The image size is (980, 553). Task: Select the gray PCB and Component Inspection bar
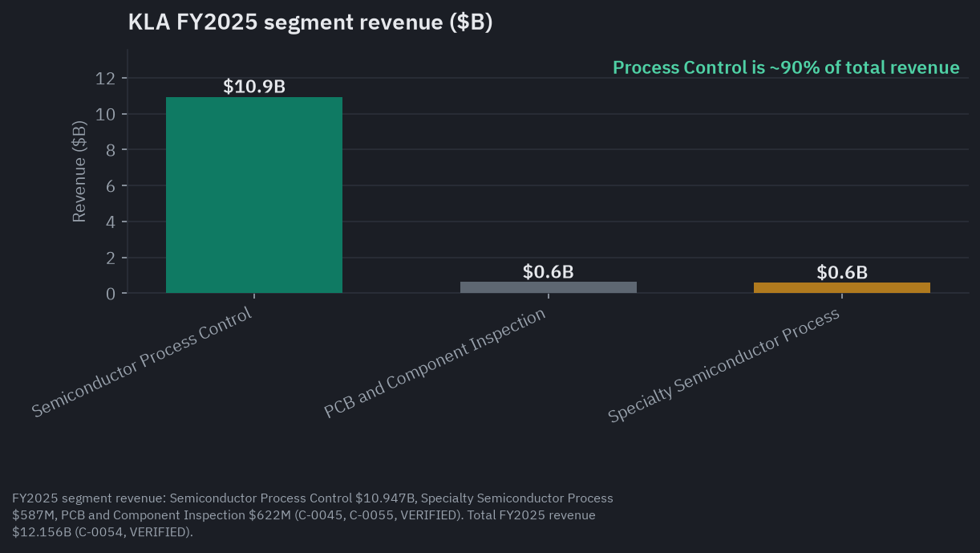click(x=548, y=287)
